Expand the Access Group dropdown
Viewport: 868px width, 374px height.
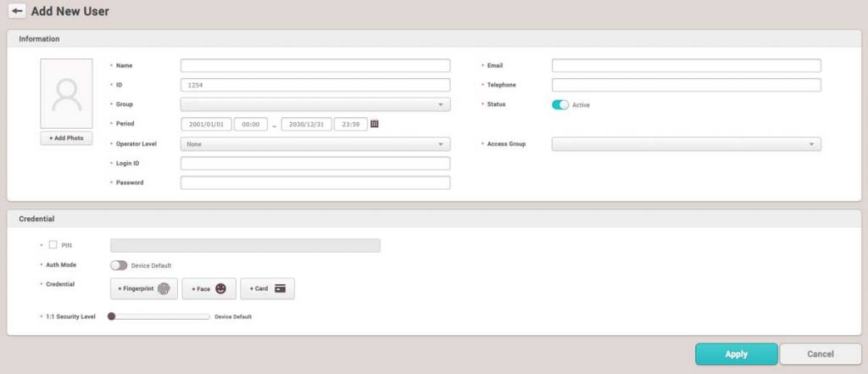tap(686, 144)
